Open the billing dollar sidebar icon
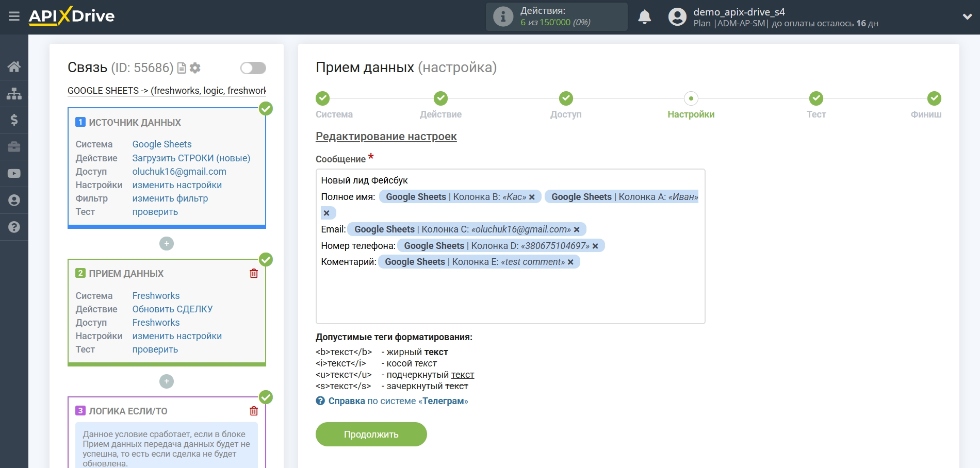Image resolution: width=980 pixels, height=468 pixels. point(14,120)
